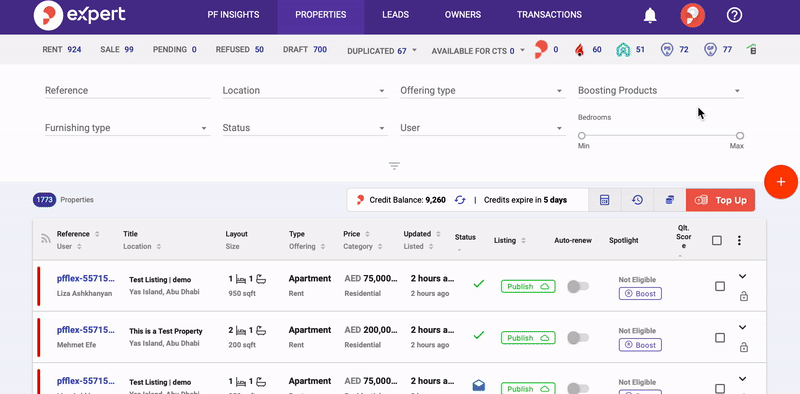
Task: Toggle auto-renew on third listing row
Action: (x=578, y=388)
